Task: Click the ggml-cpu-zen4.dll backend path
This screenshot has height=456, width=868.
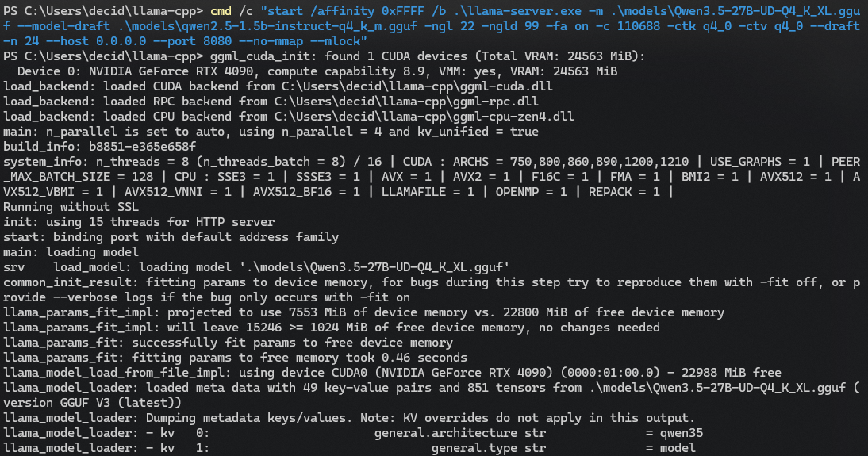Action: click(424, 117)
